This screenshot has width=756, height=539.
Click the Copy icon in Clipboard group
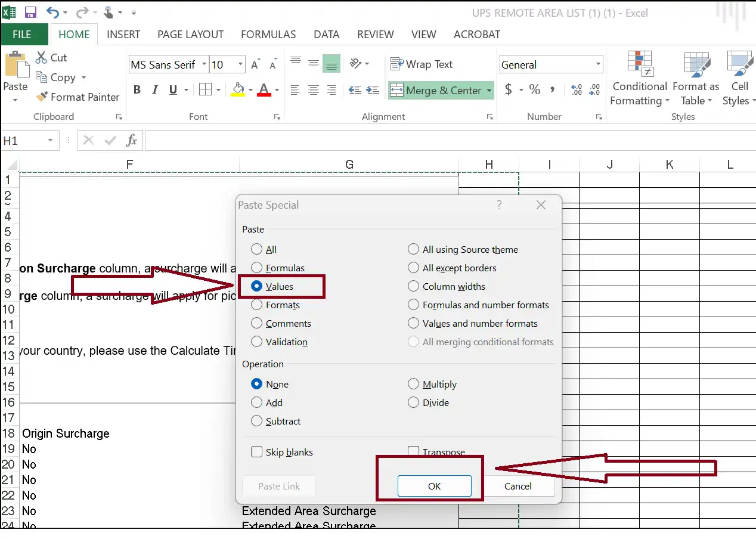point(41,77)
